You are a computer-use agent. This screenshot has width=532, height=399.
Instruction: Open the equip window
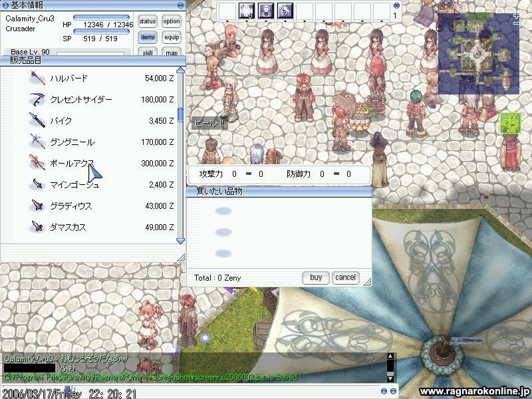tap(172, 37)
